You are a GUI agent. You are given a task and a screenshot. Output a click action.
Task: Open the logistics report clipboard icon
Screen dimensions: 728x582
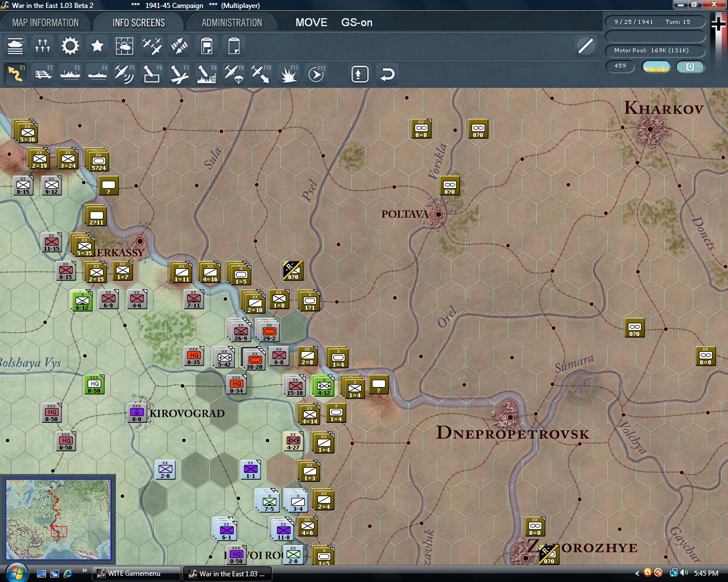click(206, 45)
